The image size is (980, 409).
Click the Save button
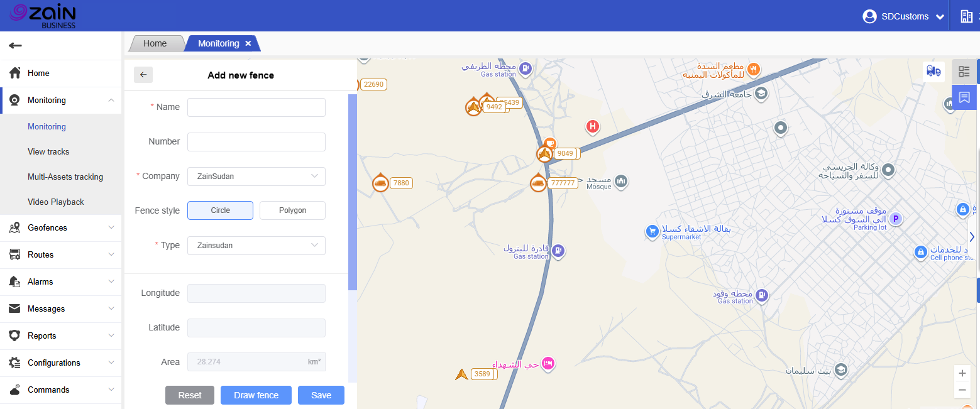321,395
